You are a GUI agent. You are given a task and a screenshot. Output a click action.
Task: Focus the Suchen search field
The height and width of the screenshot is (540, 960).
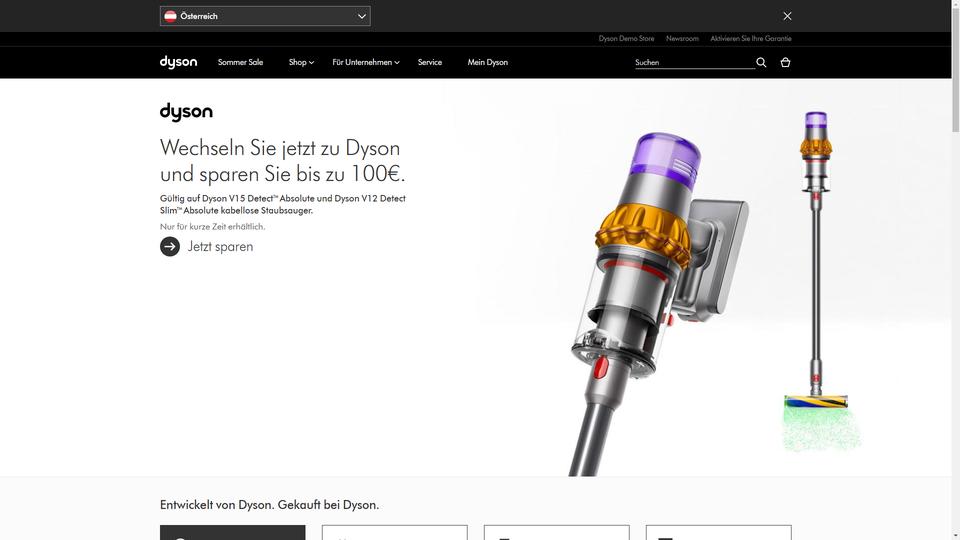click(694, 62)
